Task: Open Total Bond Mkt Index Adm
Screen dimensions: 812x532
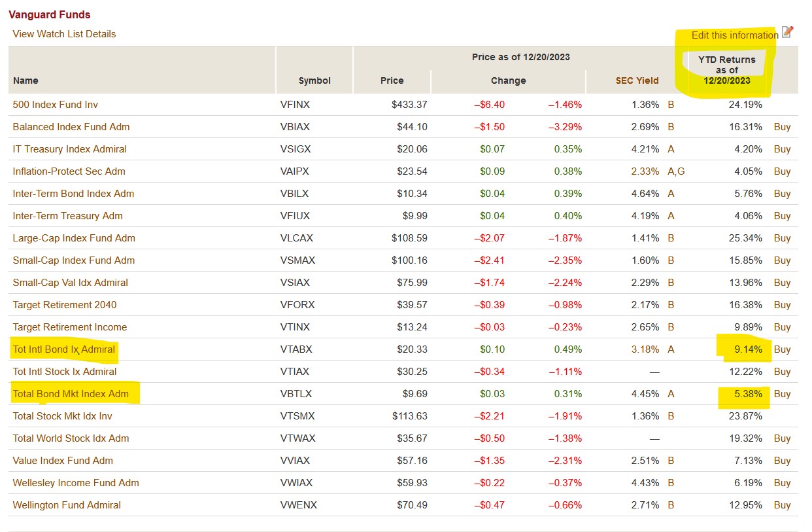Action: click(x=71, y=394)
